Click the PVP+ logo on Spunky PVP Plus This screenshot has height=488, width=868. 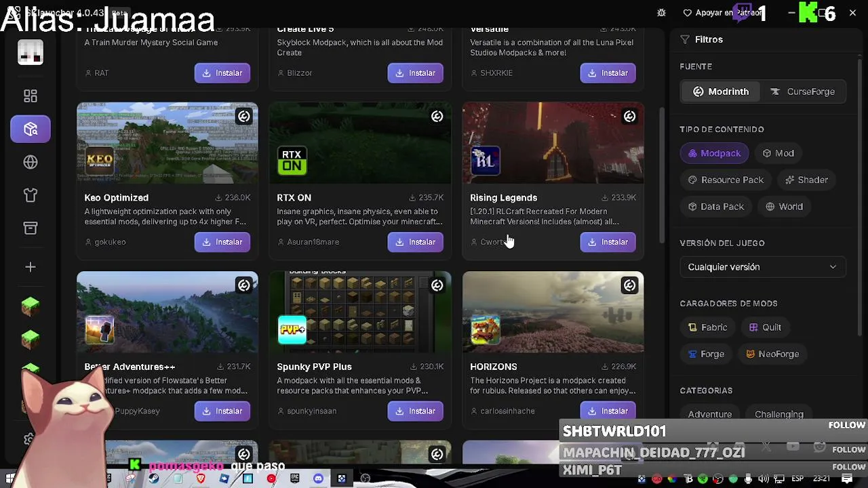292,330
